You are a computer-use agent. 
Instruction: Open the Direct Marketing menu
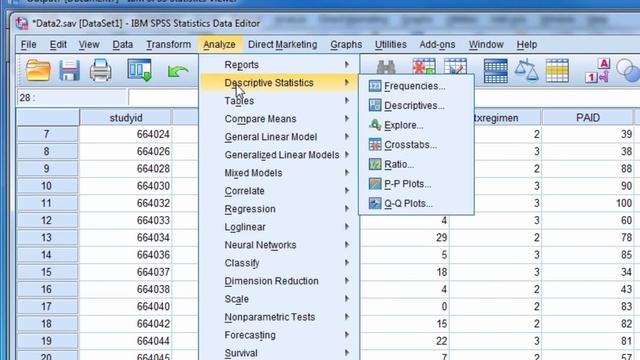point(282,44)
